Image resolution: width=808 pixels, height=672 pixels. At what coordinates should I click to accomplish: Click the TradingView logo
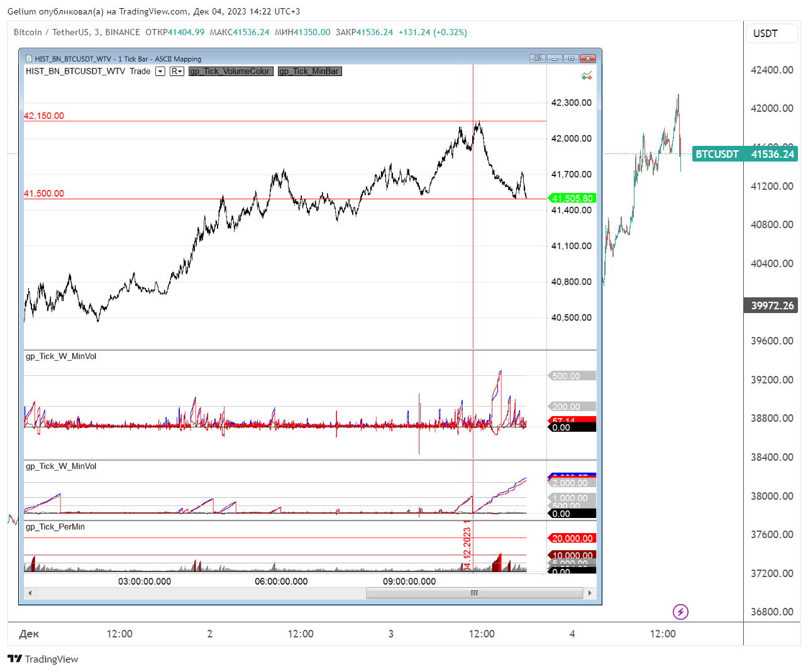(x=43, y=659)
